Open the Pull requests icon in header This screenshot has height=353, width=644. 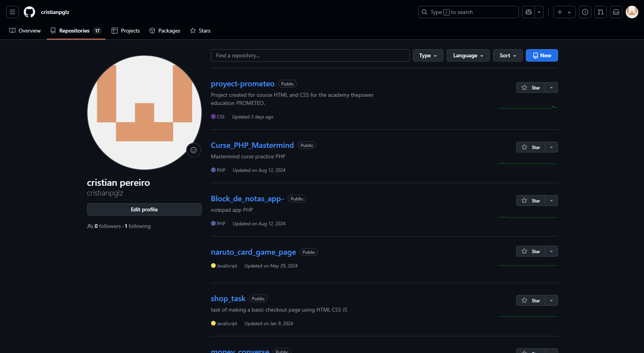point(601,12)
